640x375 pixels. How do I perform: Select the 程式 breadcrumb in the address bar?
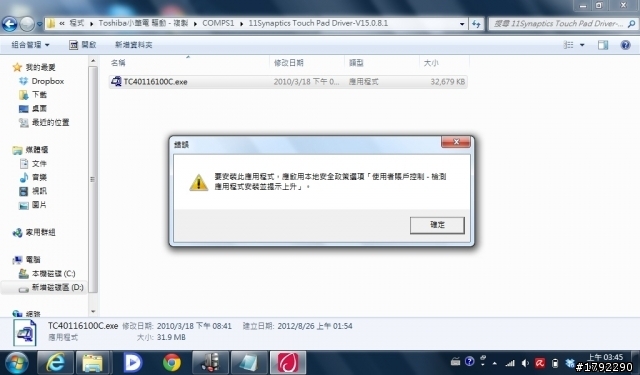coord(76,23)
